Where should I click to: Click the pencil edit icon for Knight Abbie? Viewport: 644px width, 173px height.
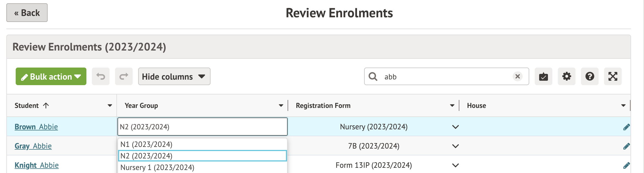(626, 165)
